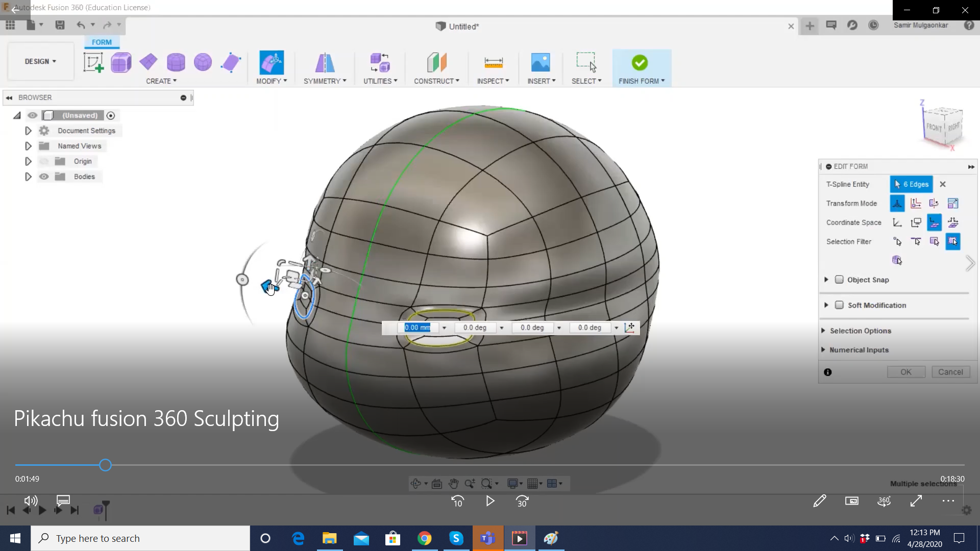Select the Sphere form tool
This screenshot has width=980, height=551.
[203, 62]
